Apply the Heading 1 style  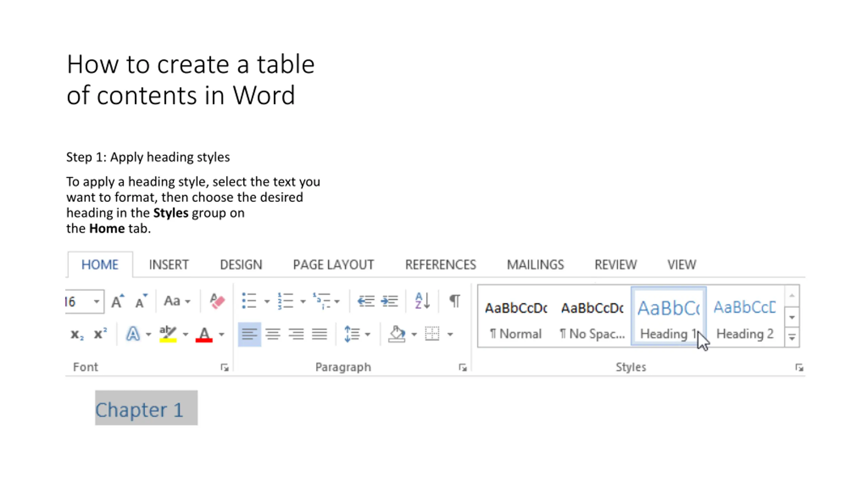(669, 317)
